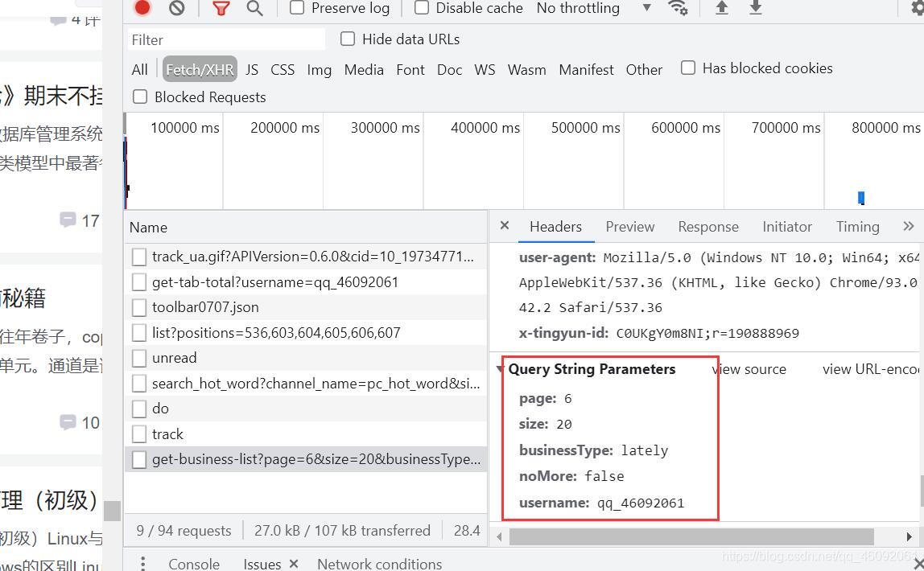924x571 pixels.
Task: Filter requests by Other
Action: [644, 69]
